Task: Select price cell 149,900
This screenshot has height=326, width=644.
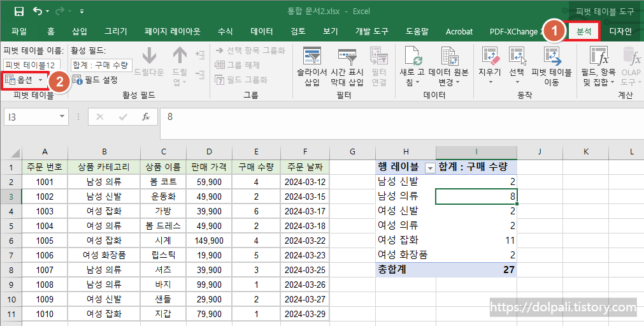Action: [x=209, y=241]
